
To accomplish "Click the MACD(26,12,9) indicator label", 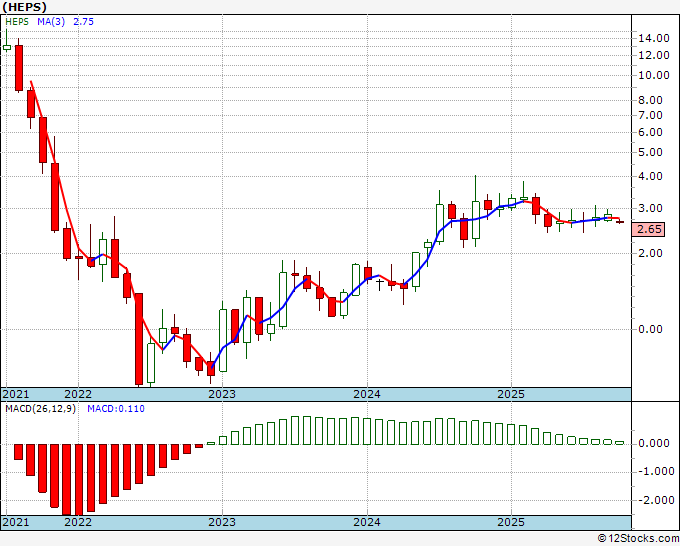I will point(41,409).
